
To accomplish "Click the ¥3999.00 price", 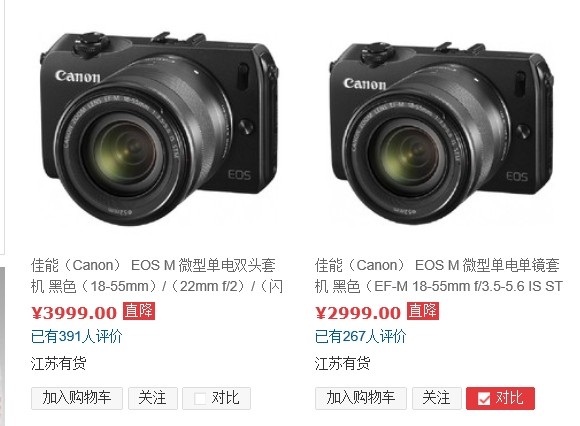I will (74, 313).
